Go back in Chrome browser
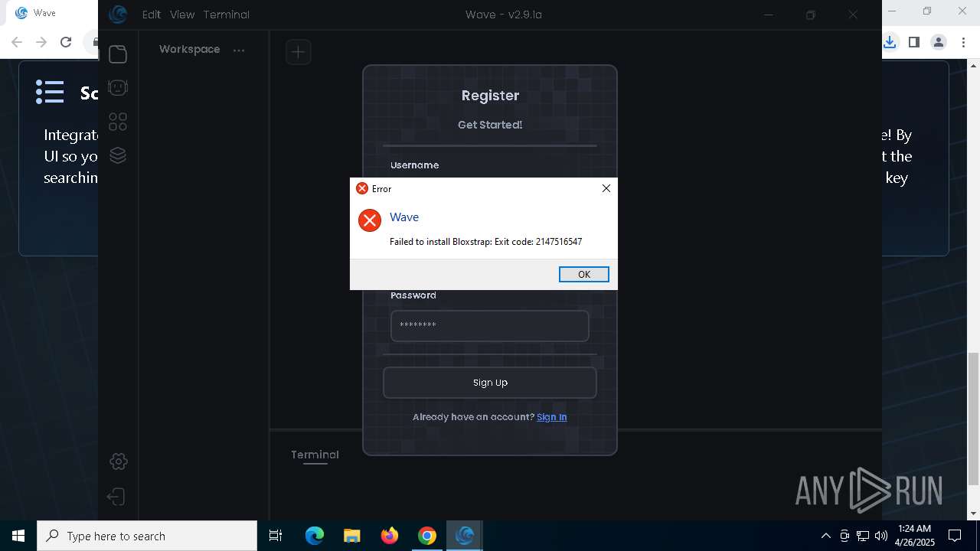Viewport: 980px width, 551px height. coord(17,42)
